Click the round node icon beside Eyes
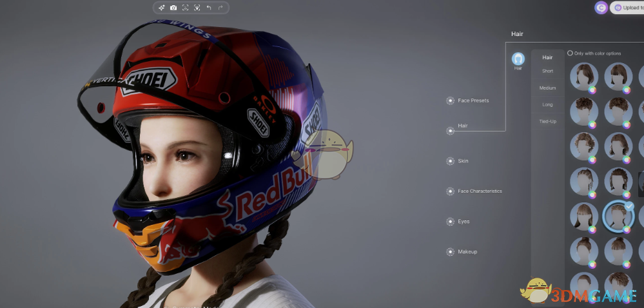 point(450,222)
